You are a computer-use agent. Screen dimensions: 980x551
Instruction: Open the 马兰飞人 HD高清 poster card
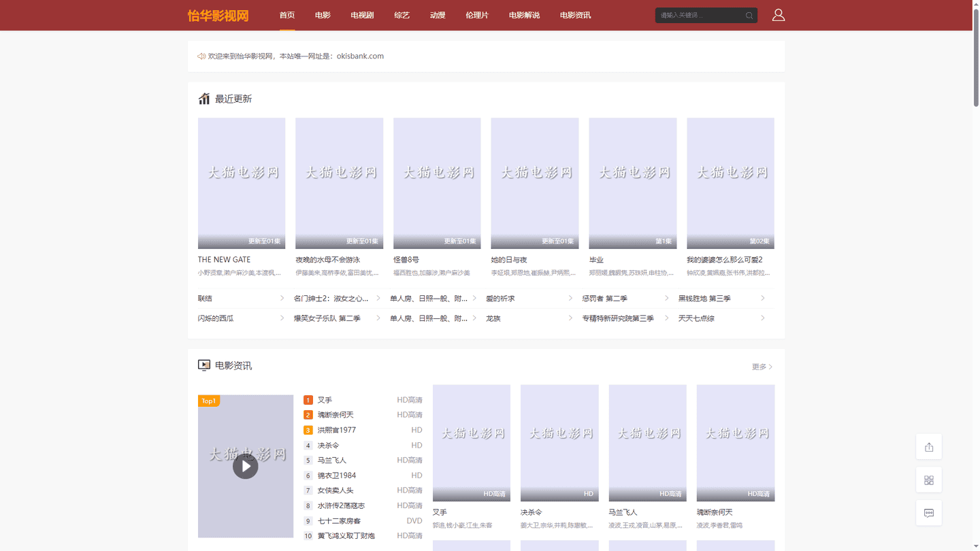(648, 443)
